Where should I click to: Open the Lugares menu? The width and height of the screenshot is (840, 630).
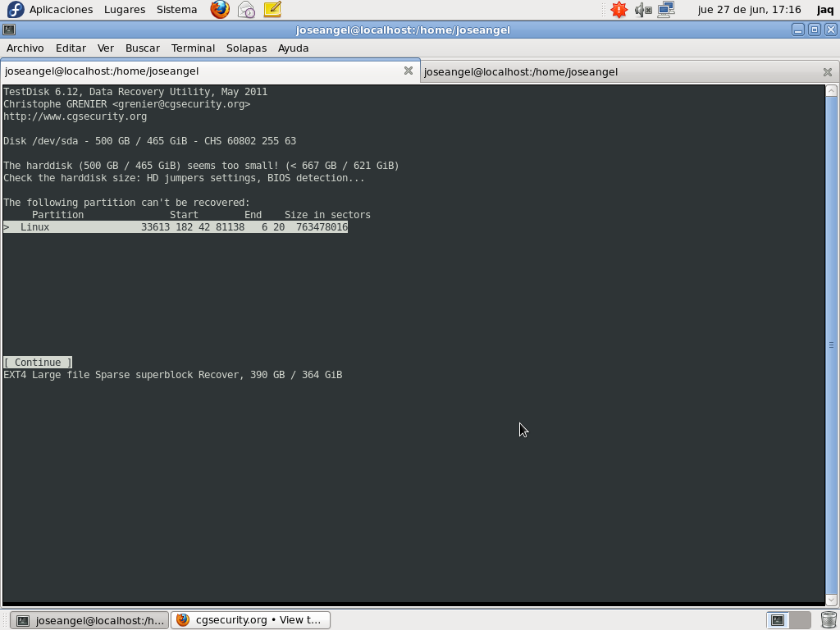125,10
